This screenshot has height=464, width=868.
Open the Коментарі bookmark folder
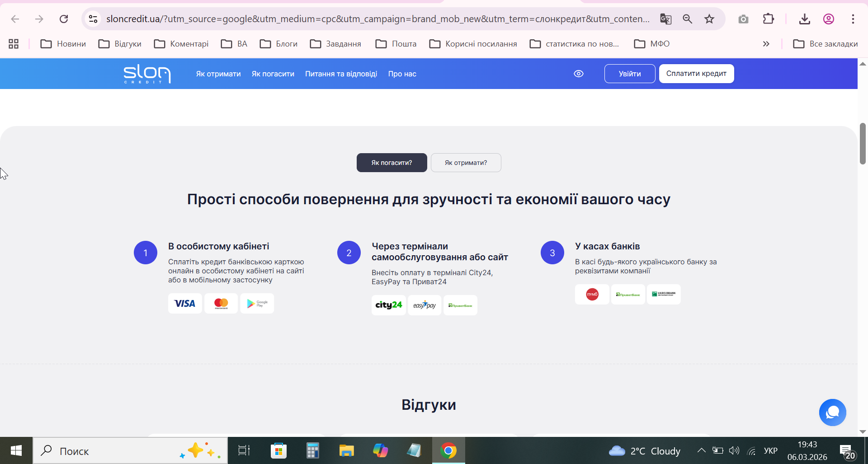pos(181,44)
